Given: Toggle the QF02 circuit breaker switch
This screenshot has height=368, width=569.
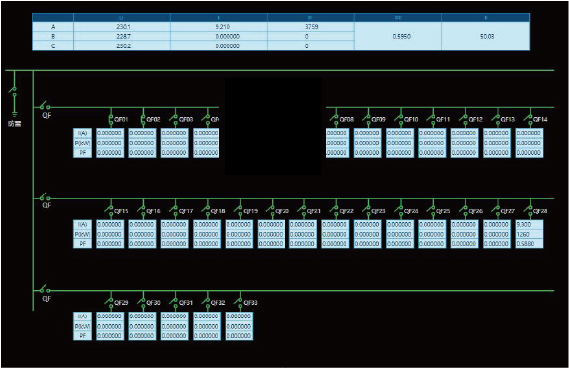Looking at the screenshot, I should pyautogui.click(x=143, y=119).
